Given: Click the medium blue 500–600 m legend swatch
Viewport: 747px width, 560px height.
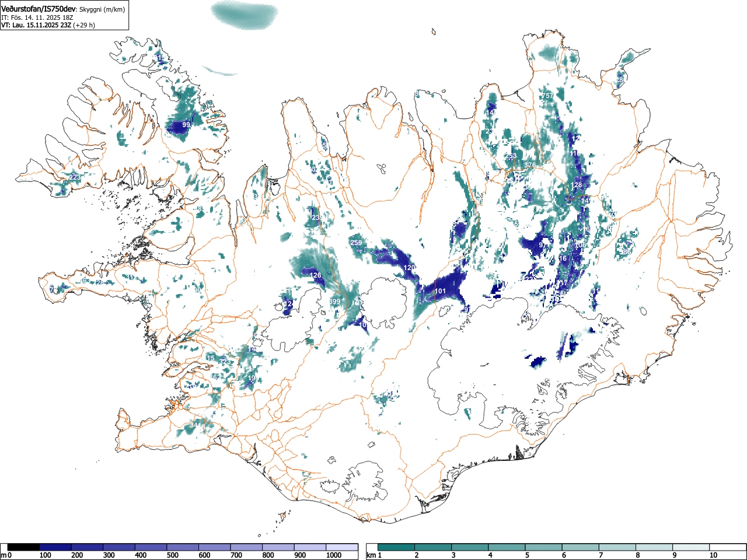Looking at the screenshot, I should tap(183, 547).
